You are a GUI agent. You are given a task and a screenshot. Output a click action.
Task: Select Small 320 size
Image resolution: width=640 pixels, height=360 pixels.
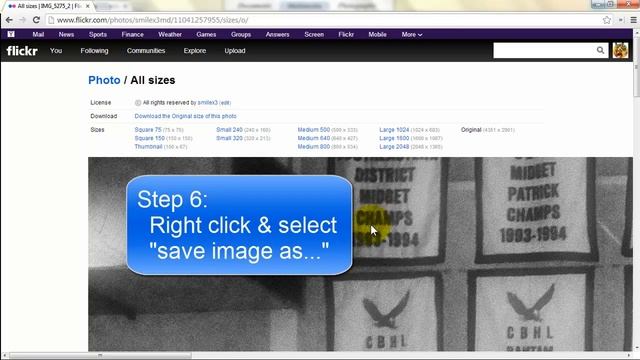pos(229,138)
